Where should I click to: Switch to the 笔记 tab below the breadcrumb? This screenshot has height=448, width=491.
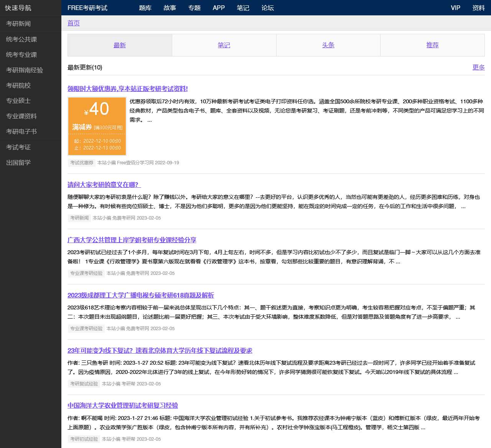pos(224,45)
